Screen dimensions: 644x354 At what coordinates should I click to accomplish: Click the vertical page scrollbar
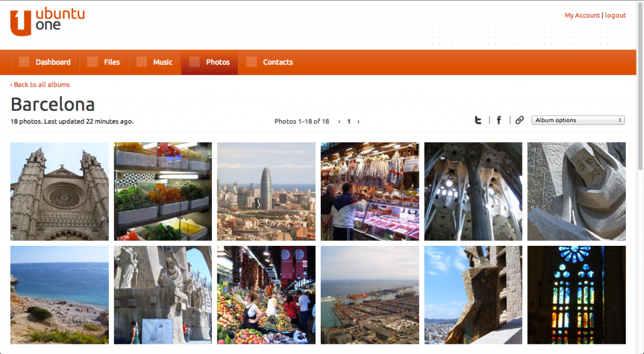640,189
